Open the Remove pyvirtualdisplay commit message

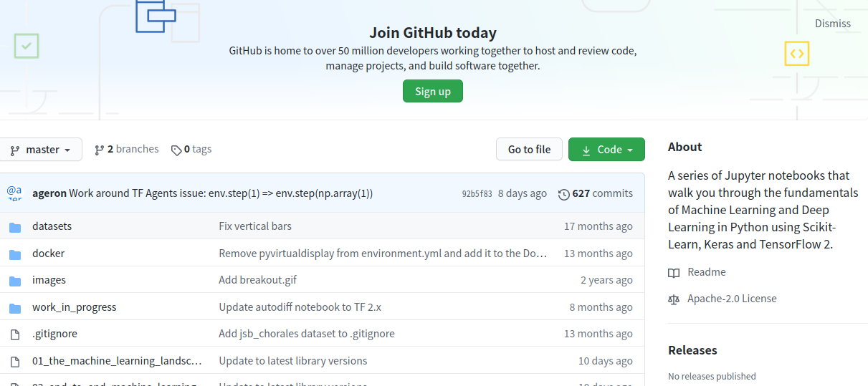383,254
